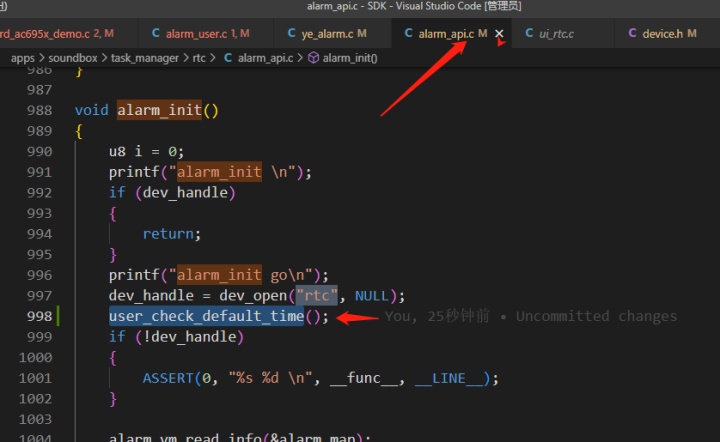
Task: Click the "rtc" string literal
Action: [x=316, y=295]
